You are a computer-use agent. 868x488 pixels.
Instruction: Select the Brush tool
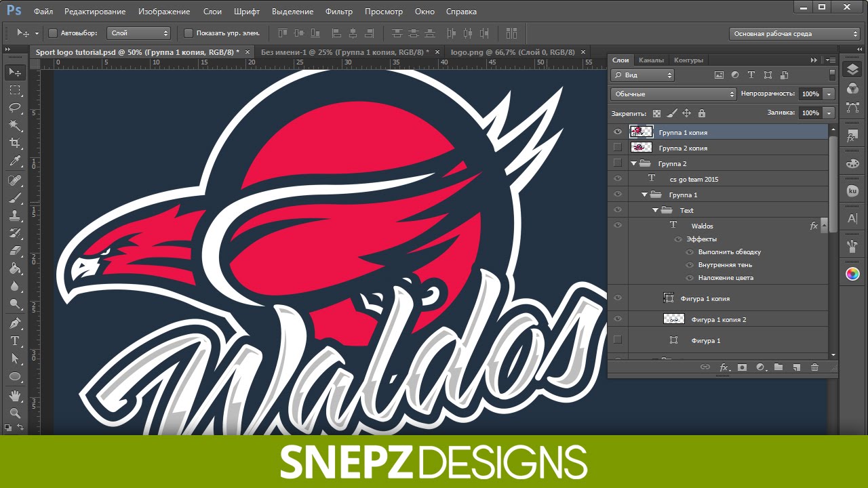(x=15, y=198)
